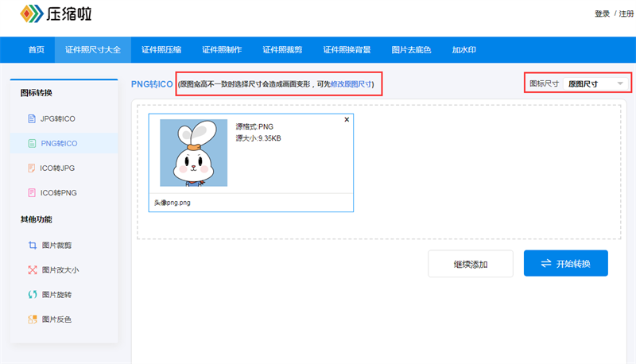Open the 证件照尺寸大全 tab
Image resolution: width=636 pixels, height=364 pixels.
(93, 50)
